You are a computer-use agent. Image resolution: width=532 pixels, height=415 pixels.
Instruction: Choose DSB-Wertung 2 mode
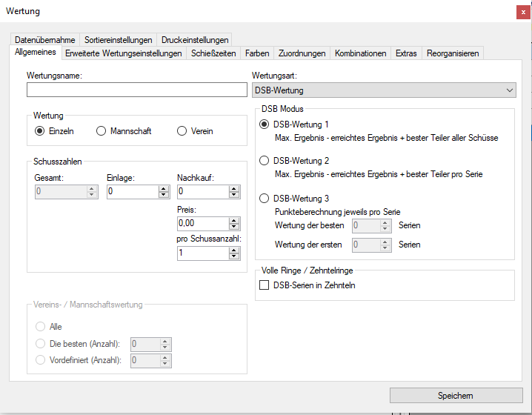tap(264, 161)
